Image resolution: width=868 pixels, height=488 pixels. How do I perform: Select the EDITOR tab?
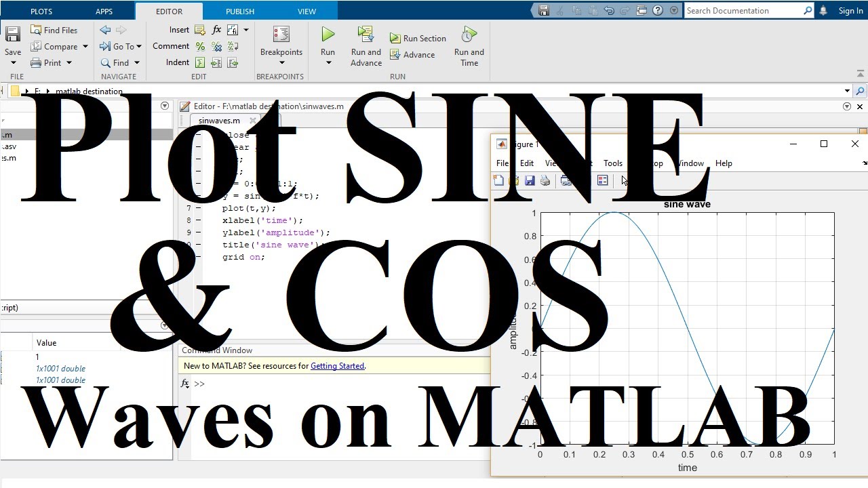pyautogui.click(x=169, y=12)
